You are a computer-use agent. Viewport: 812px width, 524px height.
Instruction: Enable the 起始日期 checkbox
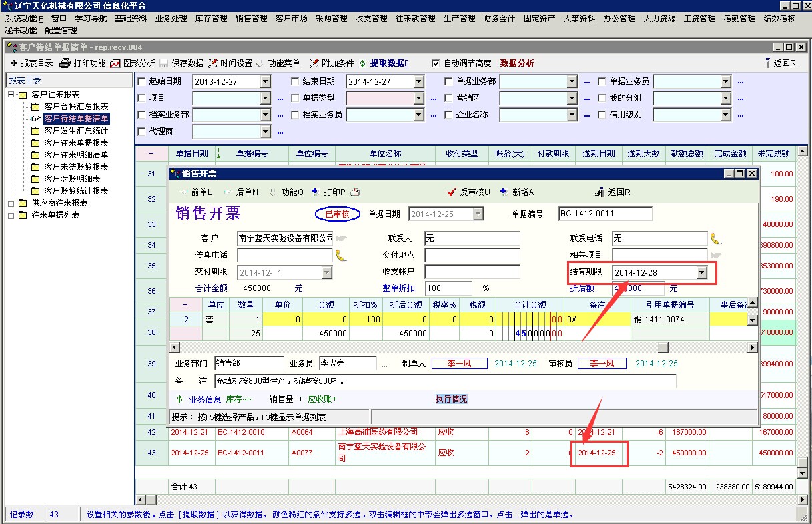pyautogui.click(x=141, y=81)
